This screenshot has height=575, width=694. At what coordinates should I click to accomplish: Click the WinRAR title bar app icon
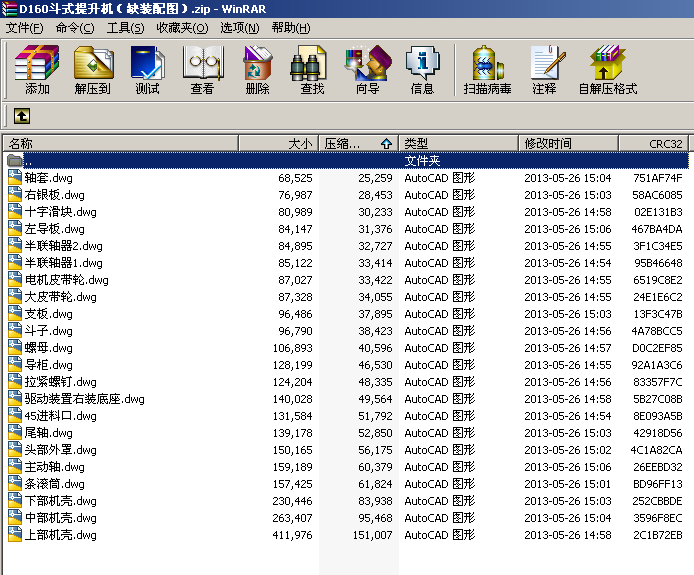coord(9,9)
